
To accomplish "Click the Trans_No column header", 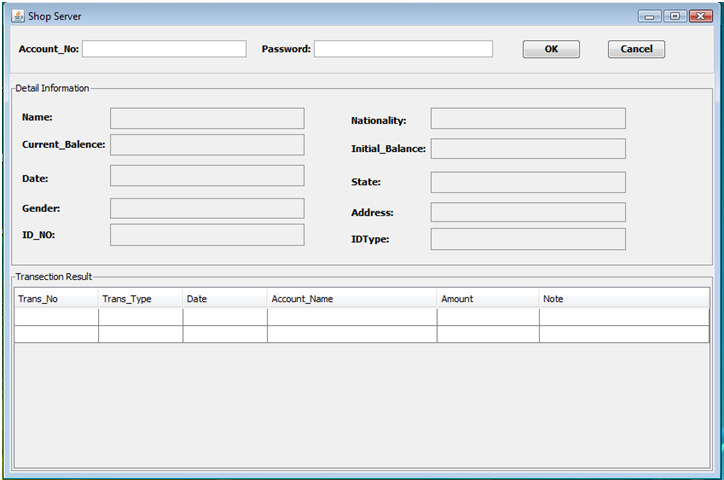I will coord(56,299).
